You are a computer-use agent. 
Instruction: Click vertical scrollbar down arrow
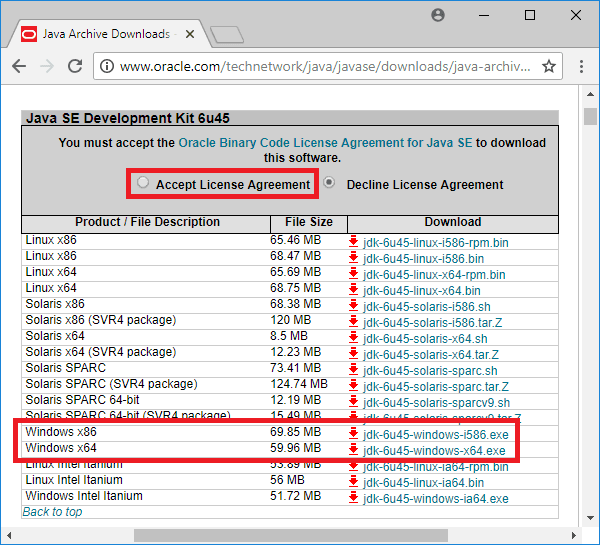[590, 518]
